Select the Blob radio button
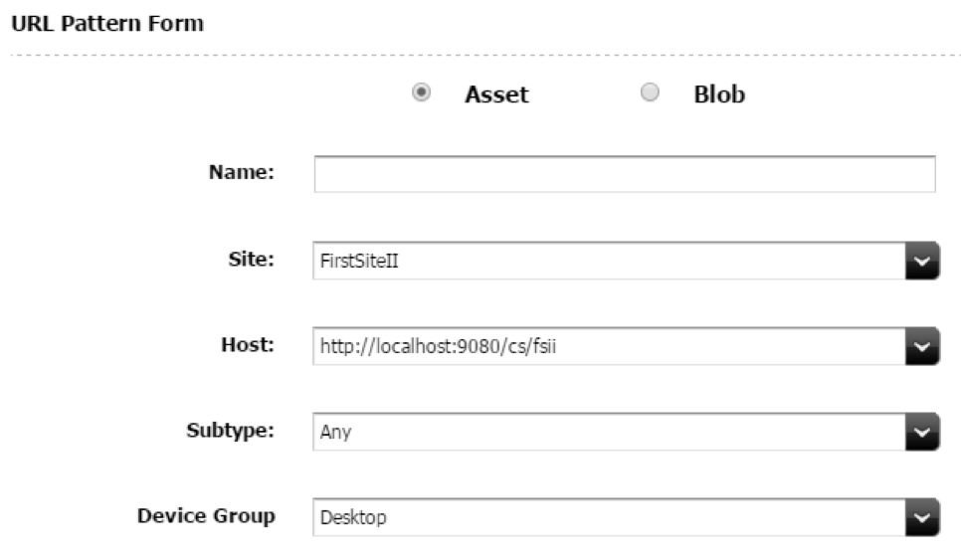 click(x=651, y=93)
